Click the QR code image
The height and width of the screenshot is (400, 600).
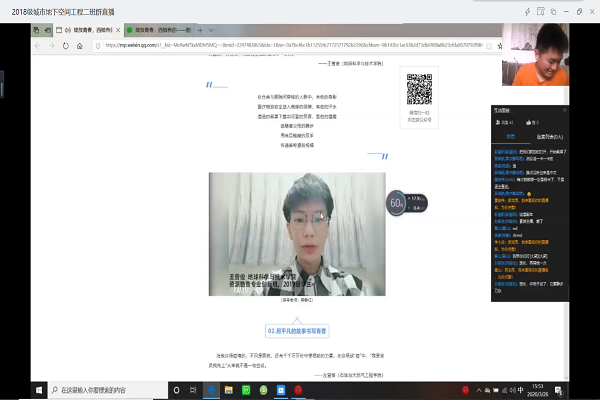coord(419,89)
